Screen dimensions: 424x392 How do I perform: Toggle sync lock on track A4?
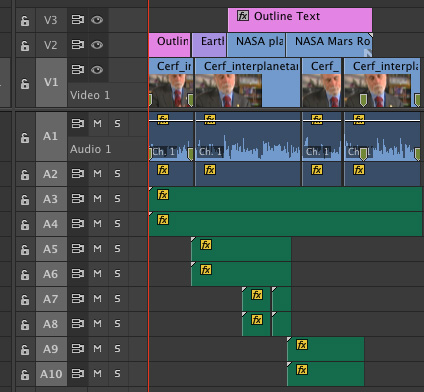click(78, 223)
